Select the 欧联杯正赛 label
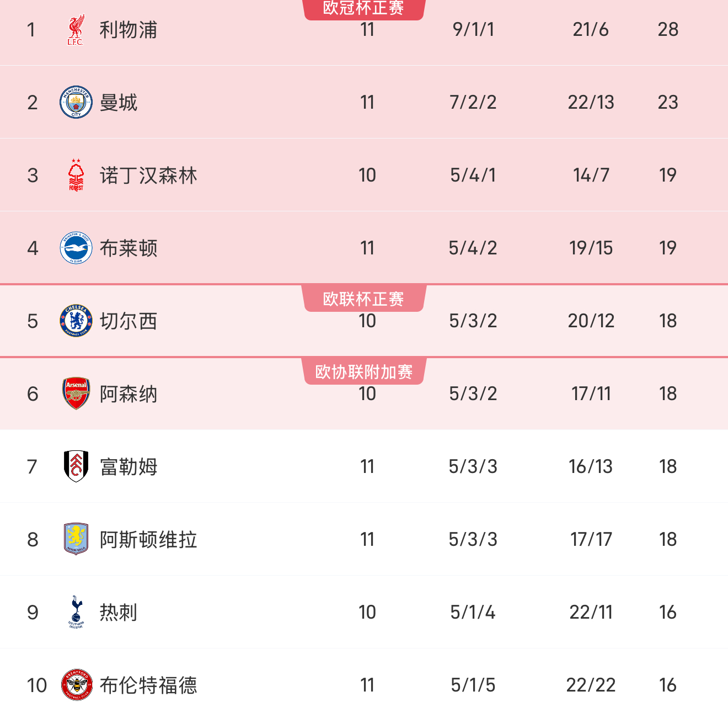Viewport: 728px width, 702px height. point(363,299)
